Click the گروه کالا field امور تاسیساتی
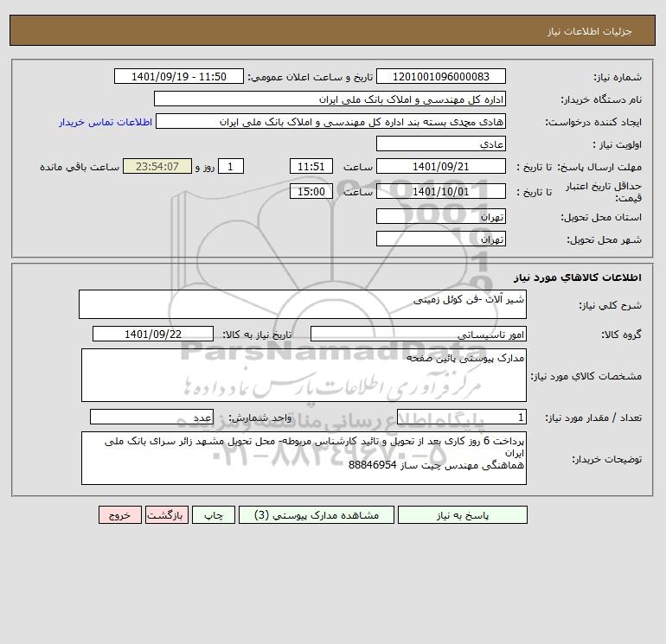 click(x=419, y=334)
